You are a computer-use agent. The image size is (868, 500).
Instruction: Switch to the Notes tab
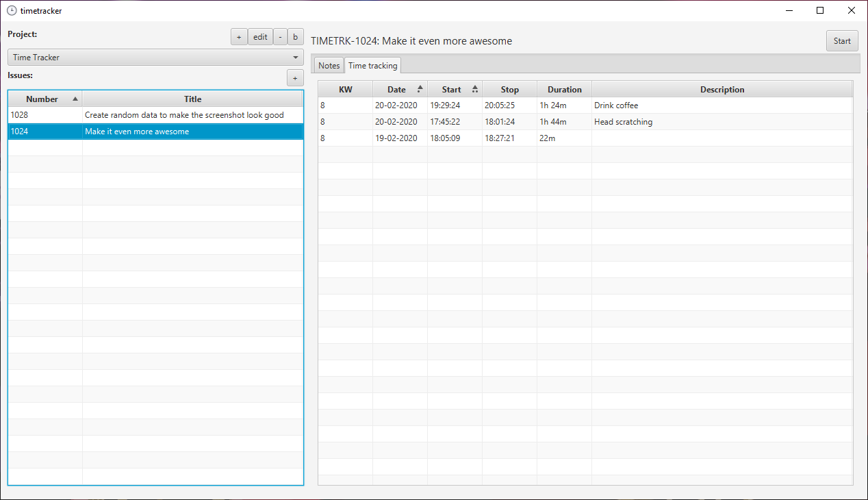[329, 66]
